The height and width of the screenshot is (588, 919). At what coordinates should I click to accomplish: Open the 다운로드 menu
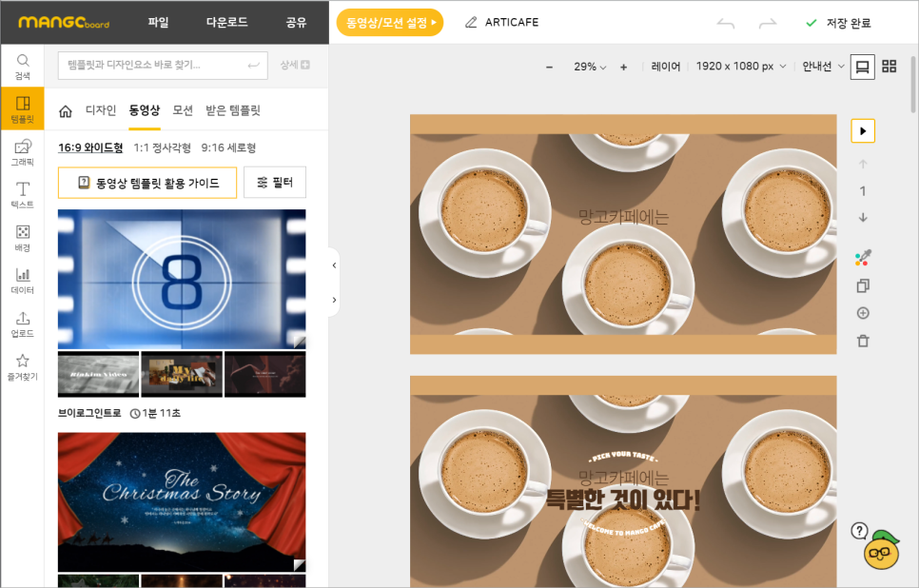coord(226,22)
